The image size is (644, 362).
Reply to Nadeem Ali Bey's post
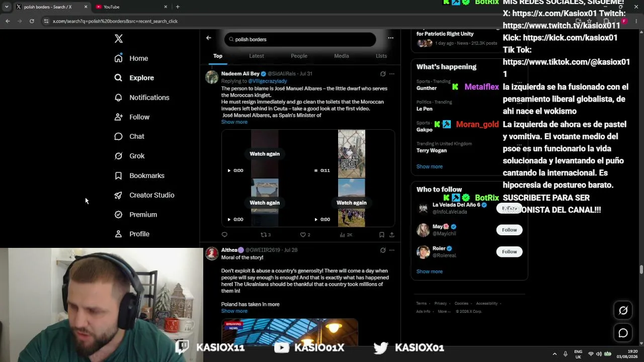(x=224, y=235)
